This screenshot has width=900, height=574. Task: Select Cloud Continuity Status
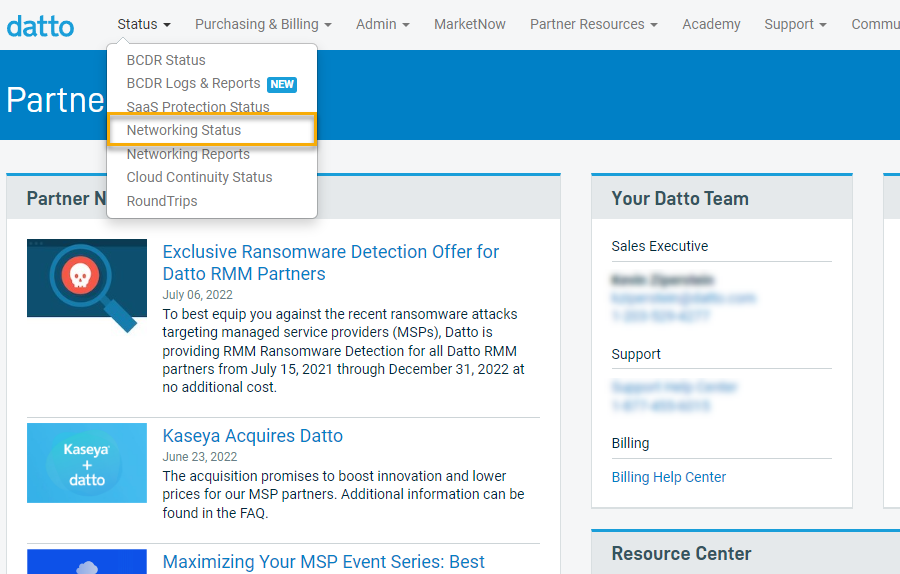pyautogui.click(x=199, y=177)
